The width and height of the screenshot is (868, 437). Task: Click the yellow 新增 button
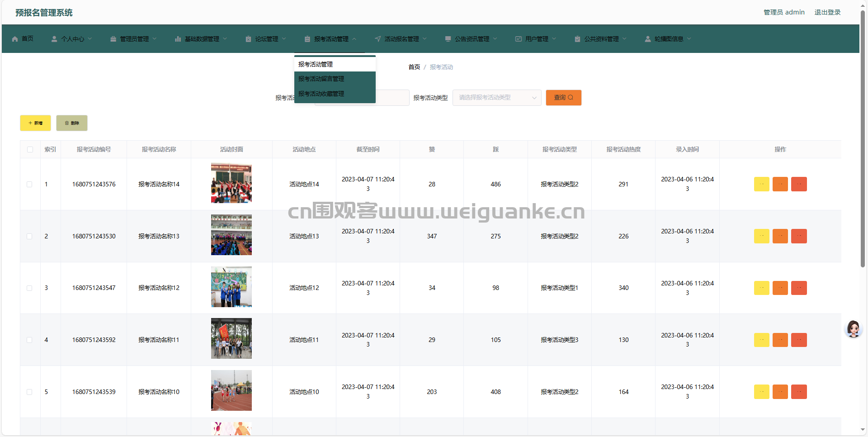pos(35,123)
